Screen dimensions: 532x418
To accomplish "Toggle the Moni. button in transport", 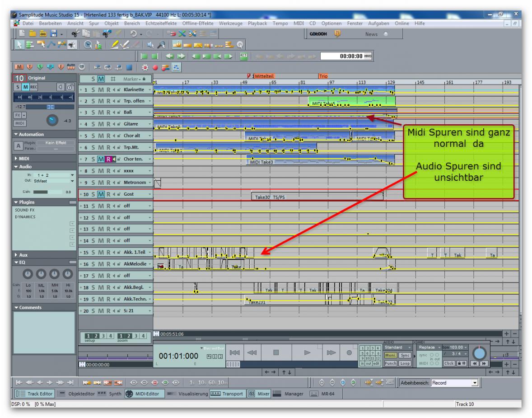I will click(x=390, y=356).
